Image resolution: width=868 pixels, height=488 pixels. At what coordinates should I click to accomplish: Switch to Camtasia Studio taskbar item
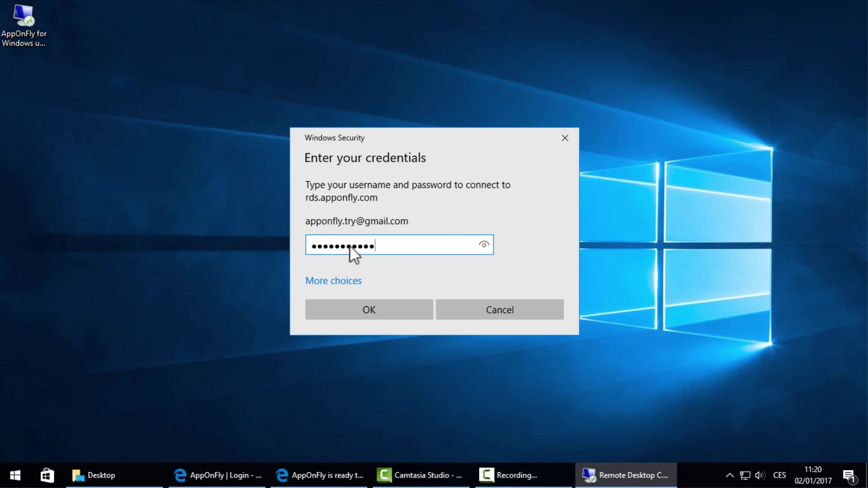[421, 475]
